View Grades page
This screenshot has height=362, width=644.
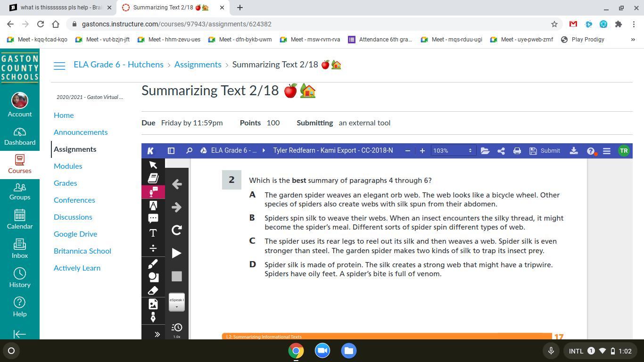[x=65, y=183]
